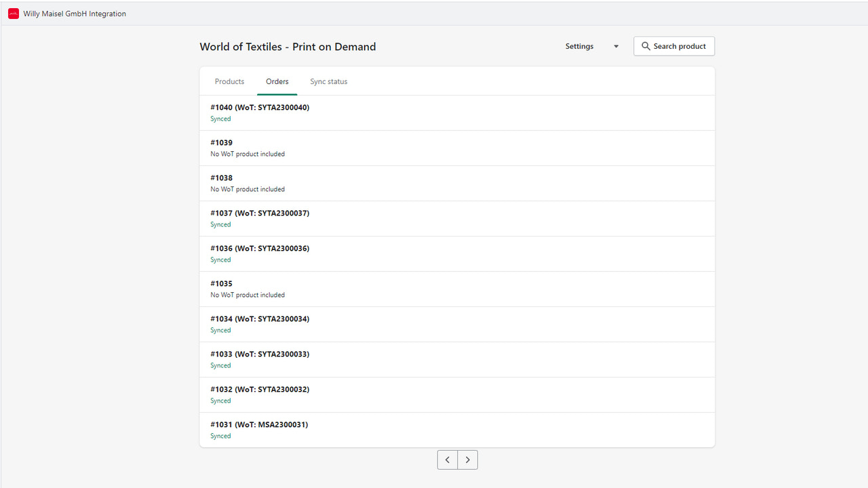
Task: Click the magnifier icon in Search product
Action: pyautogui.click(x=646, y=46)
